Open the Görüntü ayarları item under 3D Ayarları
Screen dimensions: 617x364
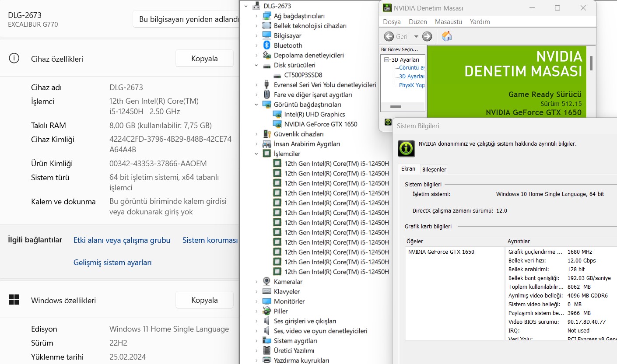coord(411,68)
